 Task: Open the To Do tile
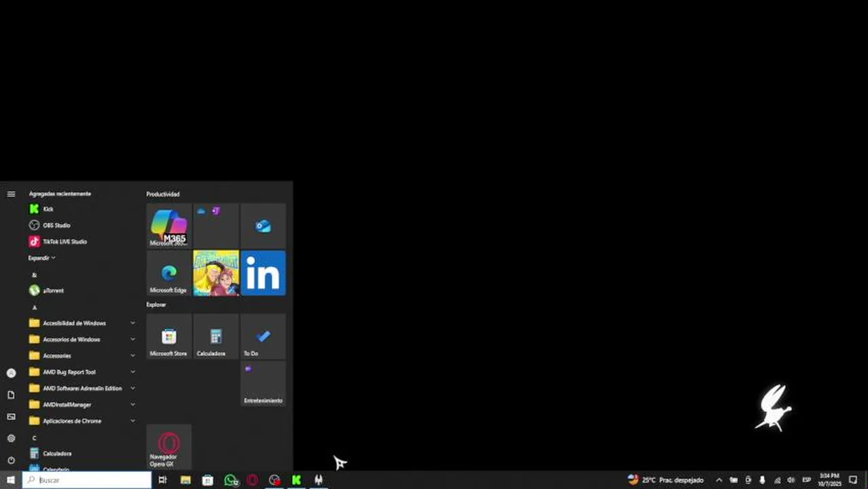263,336
